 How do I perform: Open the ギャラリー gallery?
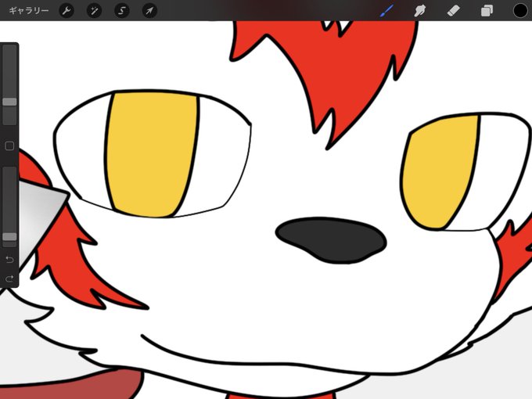tap(29, 10)
